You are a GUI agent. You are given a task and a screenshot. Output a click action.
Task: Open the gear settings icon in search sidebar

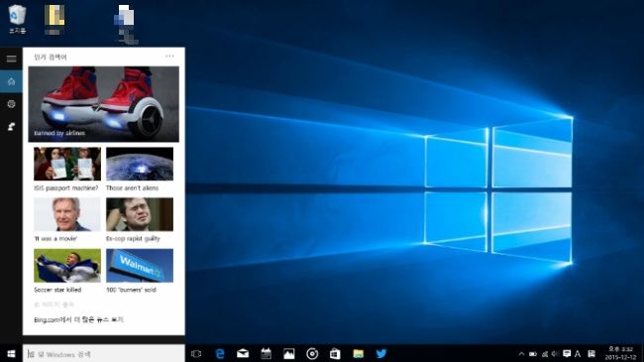12,104
